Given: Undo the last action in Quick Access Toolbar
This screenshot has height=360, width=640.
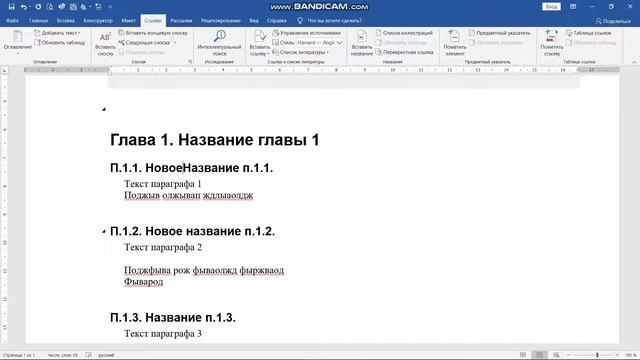Looking at the screenshot, I should click(24, 7).
